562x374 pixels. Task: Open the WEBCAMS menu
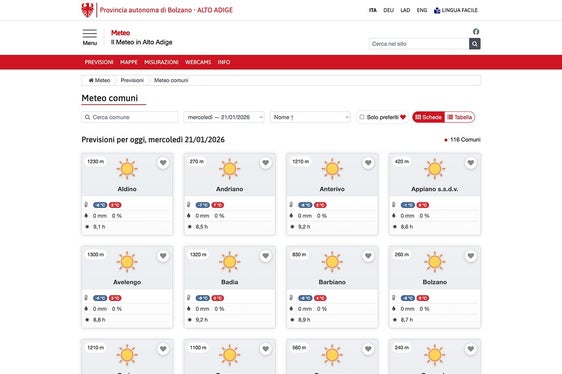pos(198,62)
